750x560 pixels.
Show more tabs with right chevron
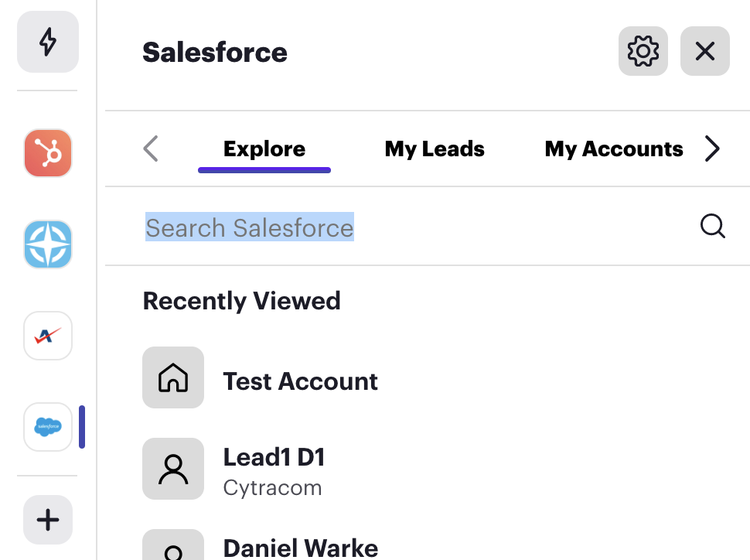point(712,149)
